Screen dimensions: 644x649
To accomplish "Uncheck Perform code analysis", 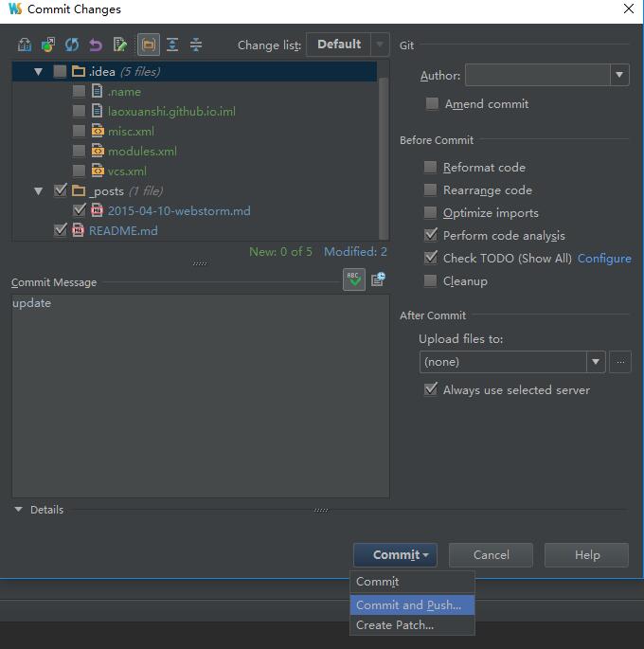I will (x=431, y=236).
